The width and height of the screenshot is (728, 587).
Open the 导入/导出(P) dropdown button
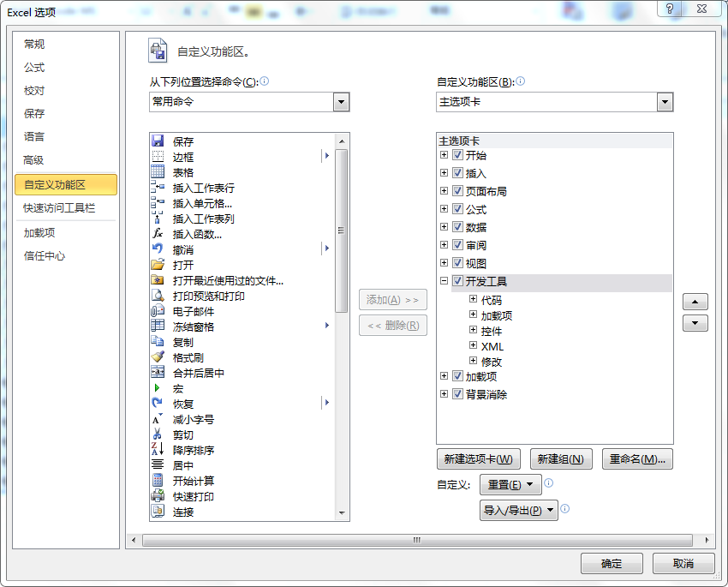pos(519,511)
